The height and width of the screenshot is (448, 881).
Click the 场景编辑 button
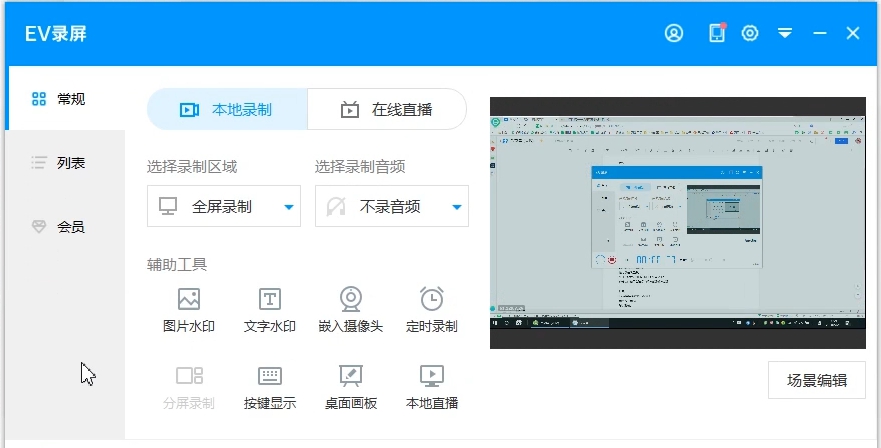817,380
